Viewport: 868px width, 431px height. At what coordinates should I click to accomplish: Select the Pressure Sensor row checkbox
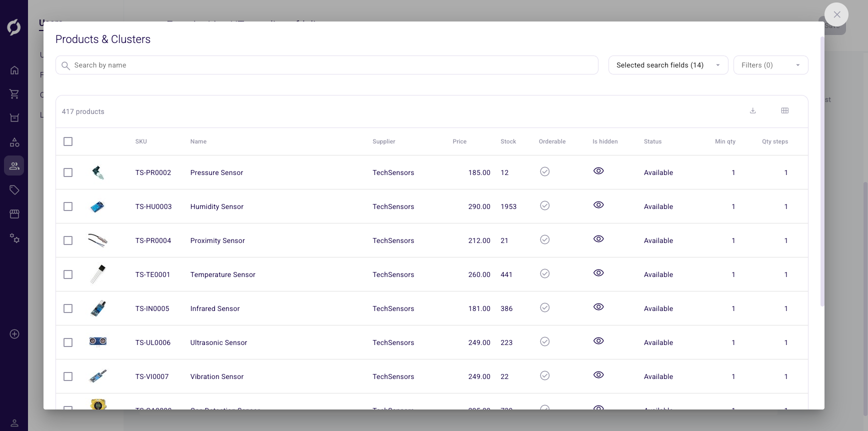pos(68,172)
